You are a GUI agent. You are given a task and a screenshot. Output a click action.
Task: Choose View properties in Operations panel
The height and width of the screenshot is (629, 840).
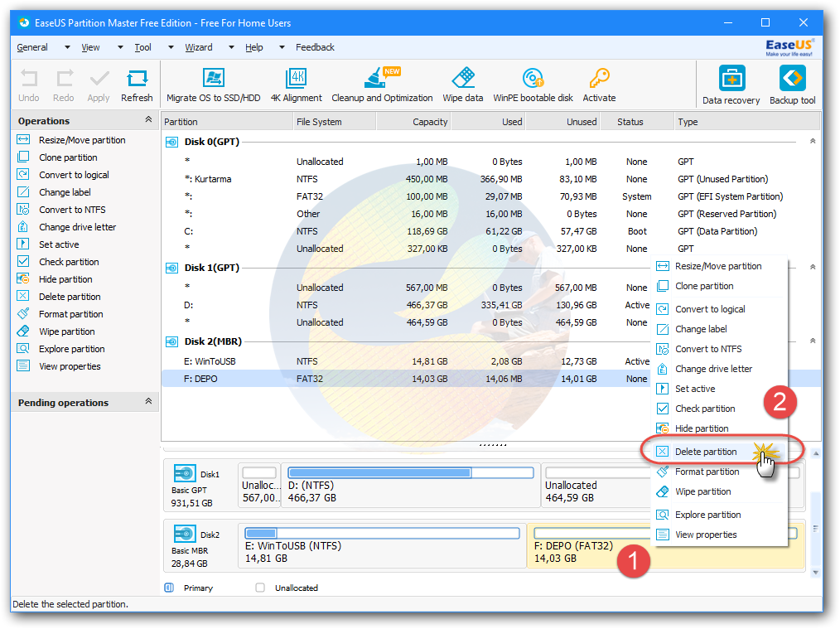[70, 366]
